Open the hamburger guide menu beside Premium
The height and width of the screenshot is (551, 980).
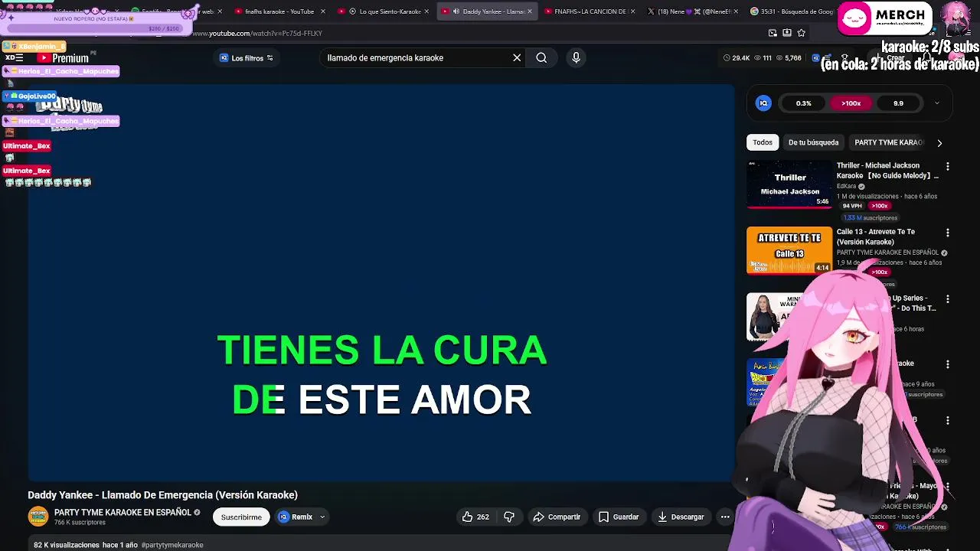(18, 58)
